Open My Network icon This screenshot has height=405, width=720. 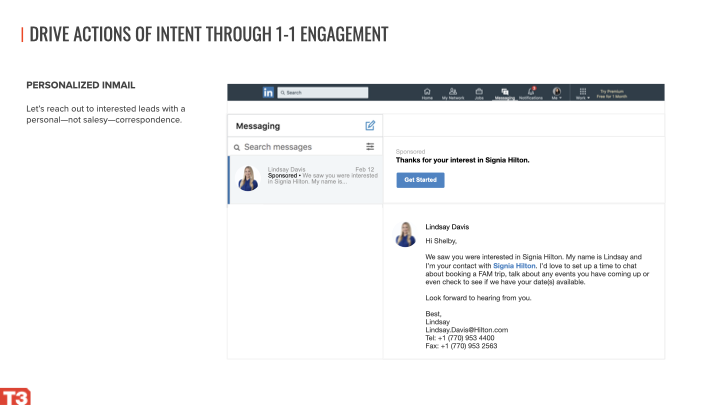[x=453, y=93]
